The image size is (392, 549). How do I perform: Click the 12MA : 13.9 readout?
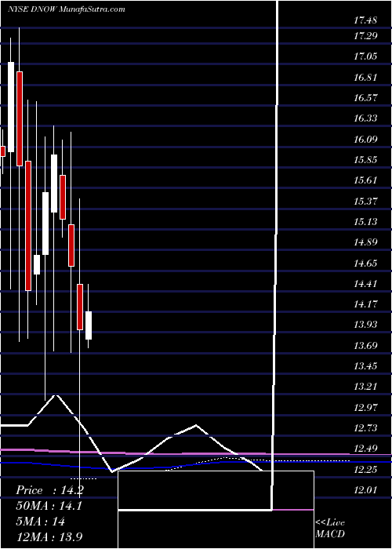pyautogui.click(x=50, y=537)
